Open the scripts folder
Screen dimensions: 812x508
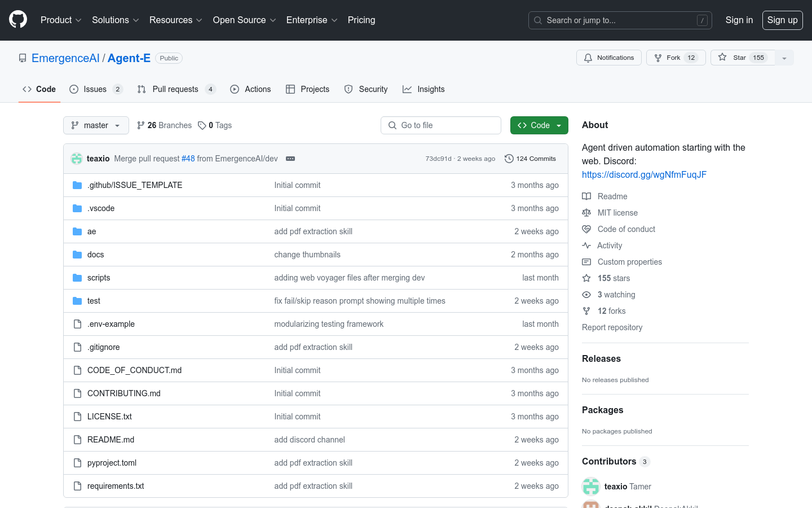pyautogui.click(x=99, y=278)
